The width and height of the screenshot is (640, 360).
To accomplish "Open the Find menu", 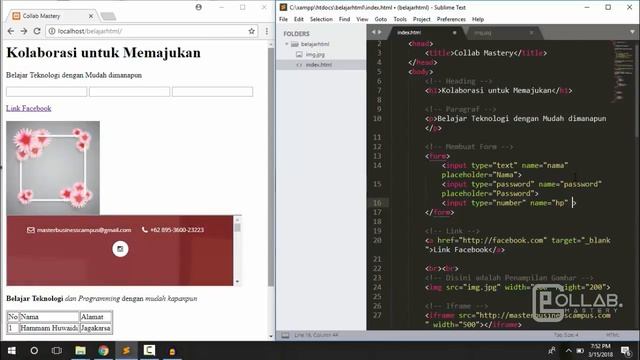I will (x=344, y=19).
